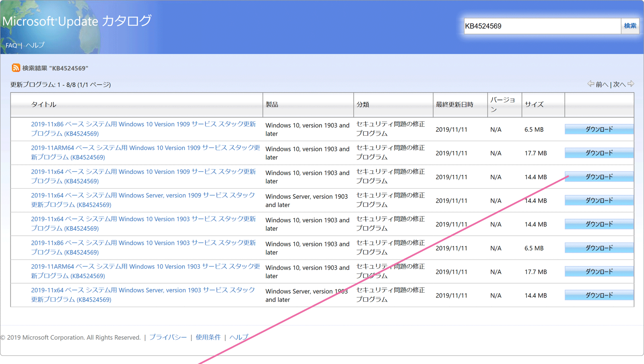Open 2019-11 x64 Windows Server version 1909 update link
Viewport: 644px width, 364px height.
click(143, 200)
